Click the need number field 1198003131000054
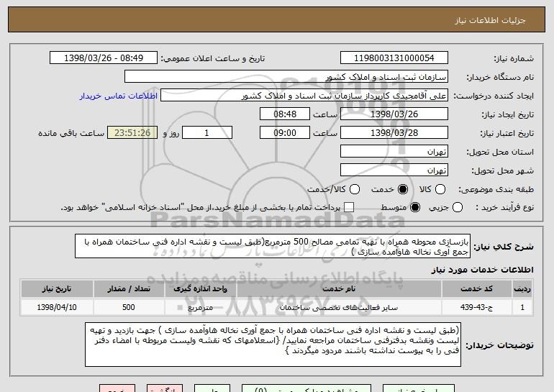This screenshot has width=554, height=392. [394, 58]
